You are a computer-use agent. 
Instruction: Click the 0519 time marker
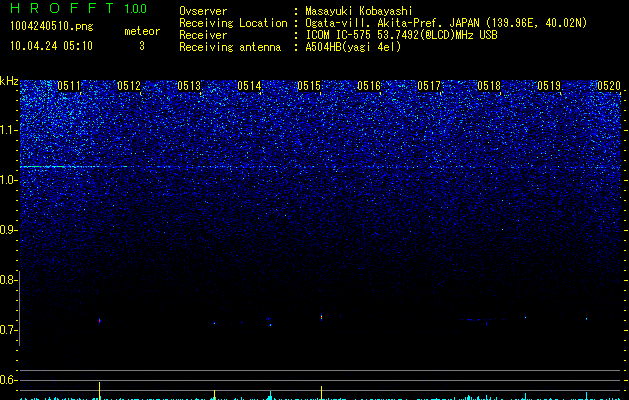click(549, 86)
